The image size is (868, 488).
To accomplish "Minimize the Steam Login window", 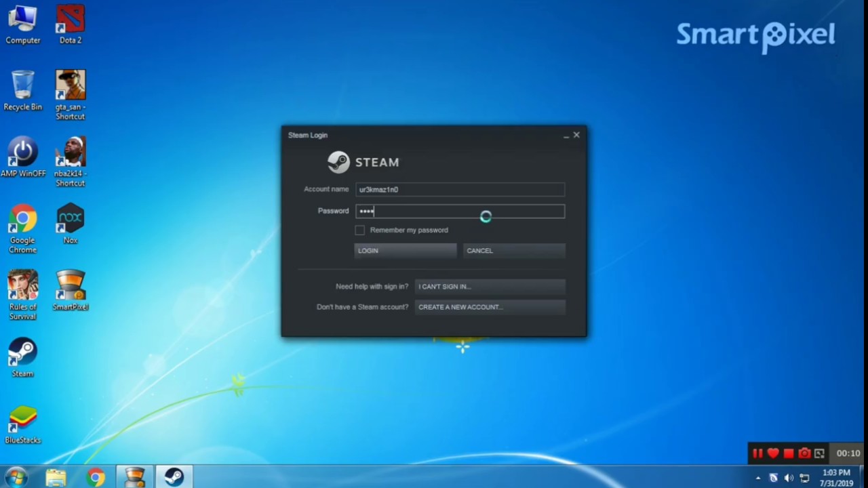I will tap(566, 136).
